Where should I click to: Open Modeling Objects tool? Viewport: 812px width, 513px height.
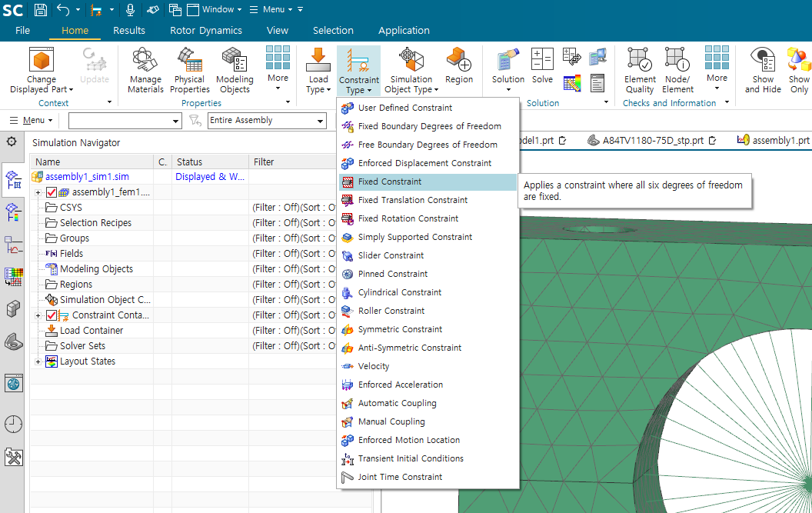[x=235, y=71]
